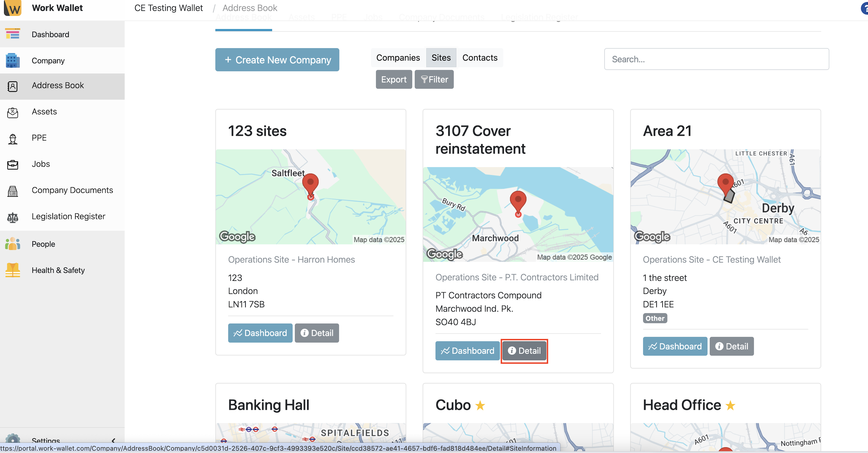Click the Company Documents icon

pyautogui.click(x=12, y=191)
